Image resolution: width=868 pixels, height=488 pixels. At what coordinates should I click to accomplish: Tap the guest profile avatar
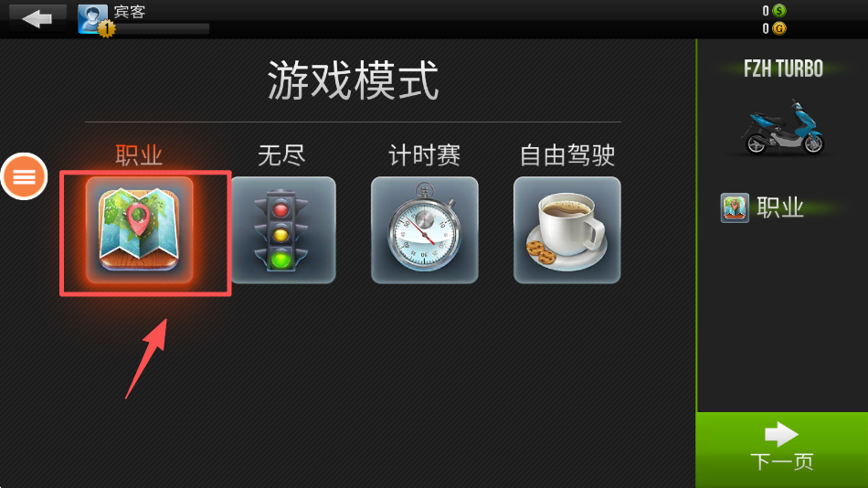coord(92,18)
